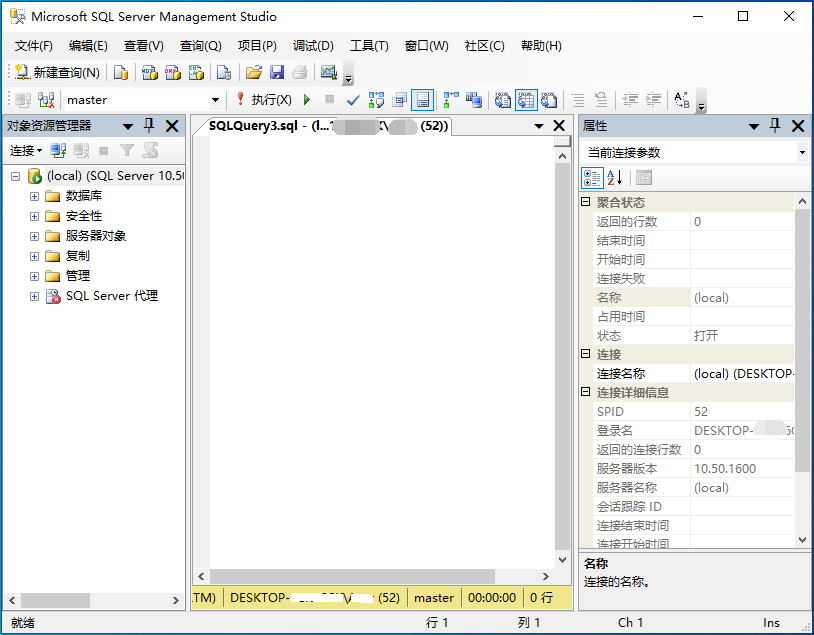Pin the Object Explorer panel

(149, 125)
